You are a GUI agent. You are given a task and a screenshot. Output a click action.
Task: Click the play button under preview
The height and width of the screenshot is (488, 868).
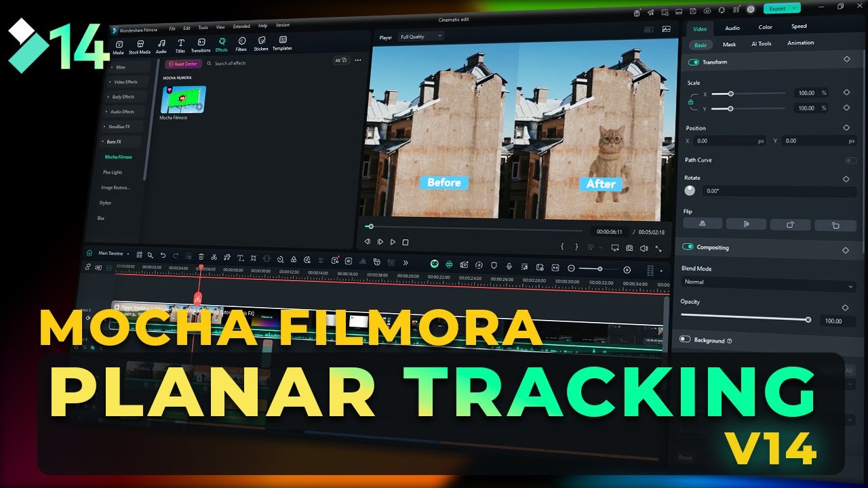click(393, 242)
